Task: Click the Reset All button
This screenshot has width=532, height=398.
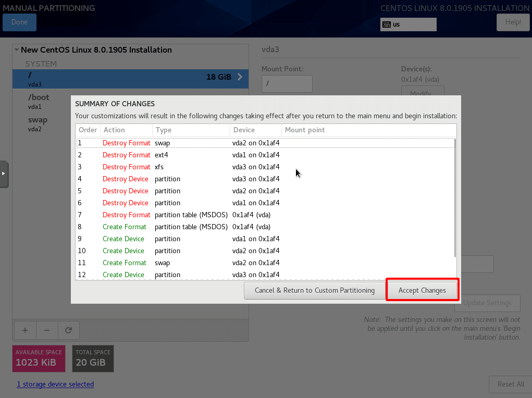Action: (x=511, y=384)
